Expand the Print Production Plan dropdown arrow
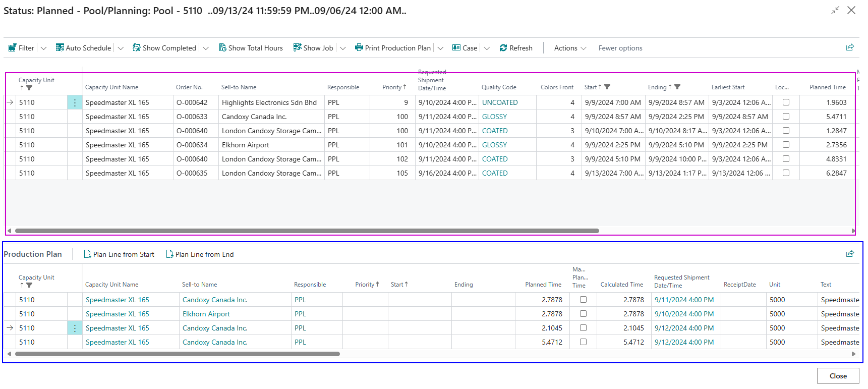The width and height of the screenshot is (868, 389). click(440, 48)
